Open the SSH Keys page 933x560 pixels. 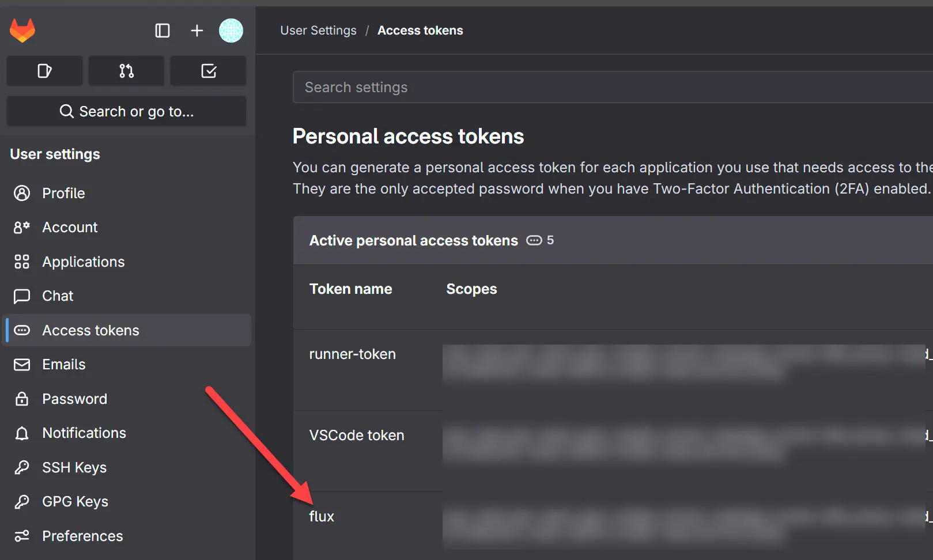pos(74,467)
